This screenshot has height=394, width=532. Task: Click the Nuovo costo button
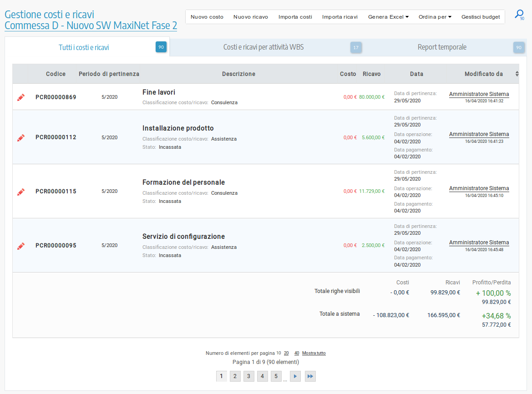[207, 17]
